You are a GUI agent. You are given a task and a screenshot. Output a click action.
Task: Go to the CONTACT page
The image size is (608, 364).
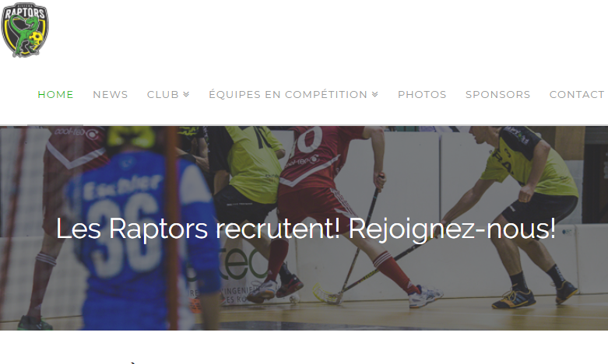point(577,94)
